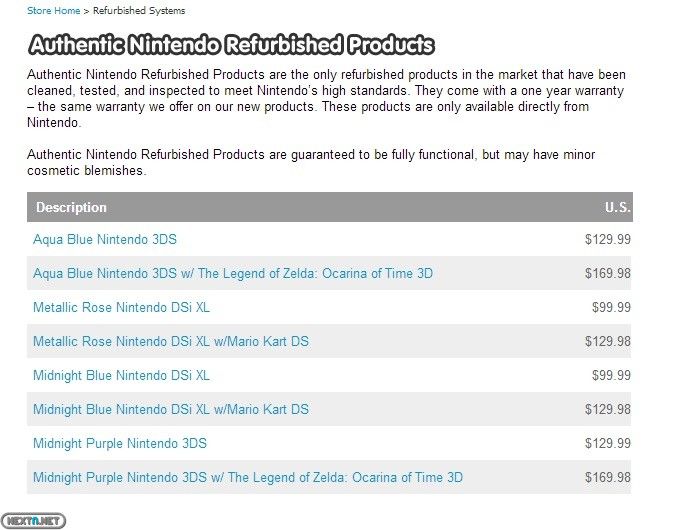
Task: Open the Midnight Blue Nintendo DSi XL listing
Action: (x=122, y=376)
